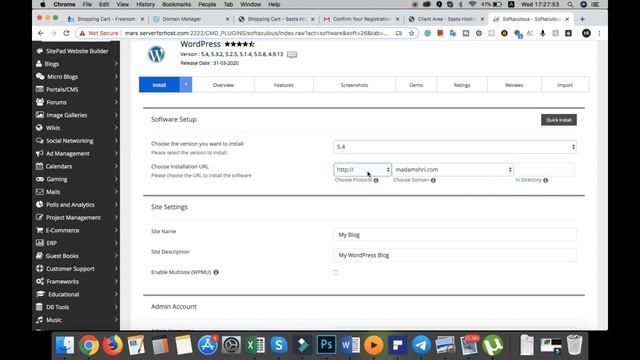Screen dimensions: 640x360
Task: Open SitePad Website Builder sidebar icon
Action: 40,51
